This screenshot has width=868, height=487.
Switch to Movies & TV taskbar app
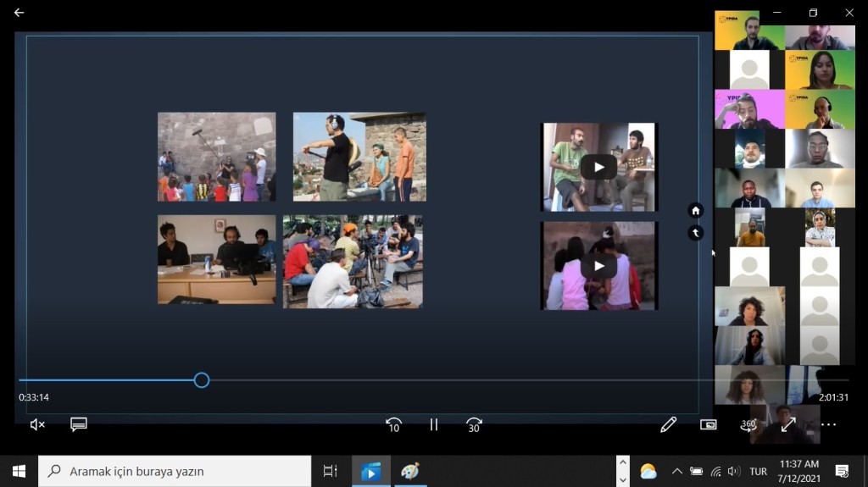[x=370, y=472]
